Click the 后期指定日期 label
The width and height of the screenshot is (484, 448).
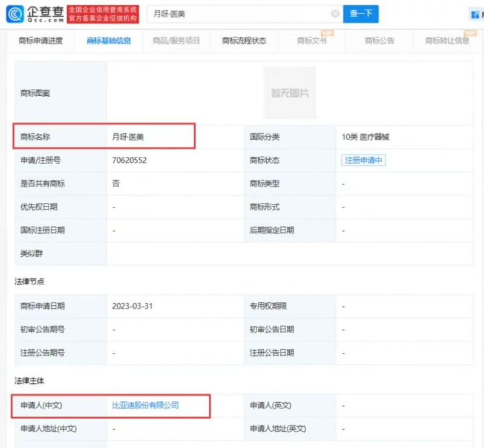(x=272, y=230)
